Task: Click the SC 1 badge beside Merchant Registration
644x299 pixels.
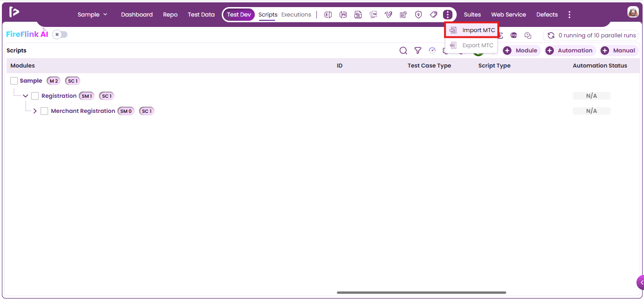Action: (x=147, y=111)
